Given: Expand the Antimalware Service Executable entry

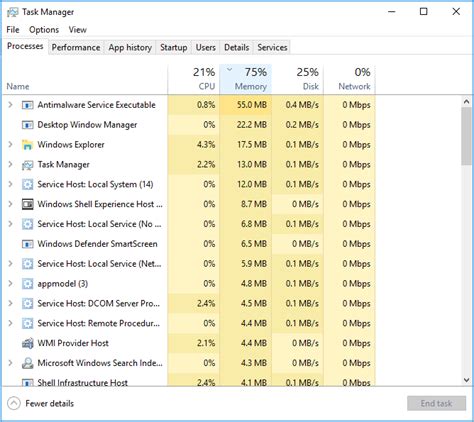Looking at the screenshot, I should 10,105.
